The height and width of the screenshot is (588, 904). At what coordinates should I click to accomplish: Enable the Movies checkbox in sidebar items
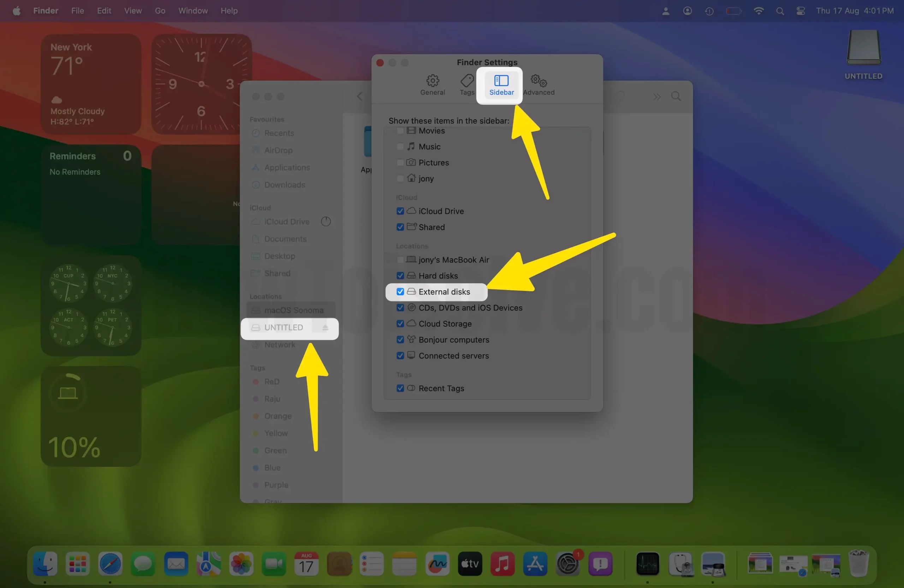(x=400, y=130)
